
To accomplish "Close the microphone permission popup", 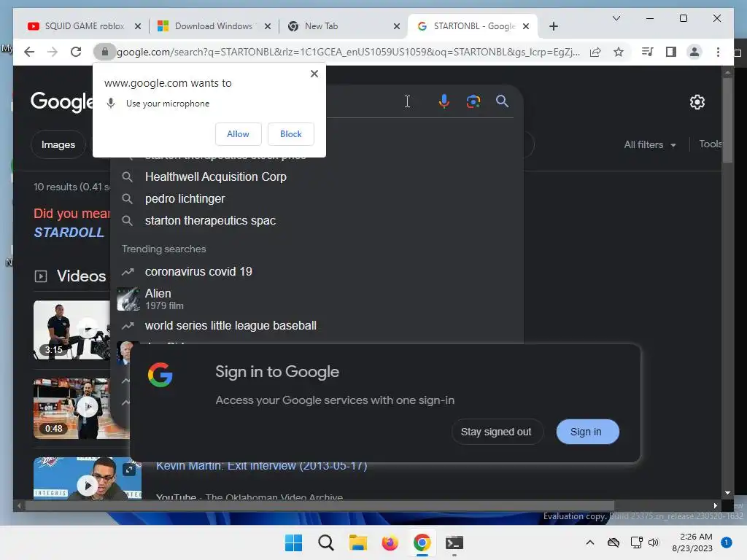I will [314, 74].
